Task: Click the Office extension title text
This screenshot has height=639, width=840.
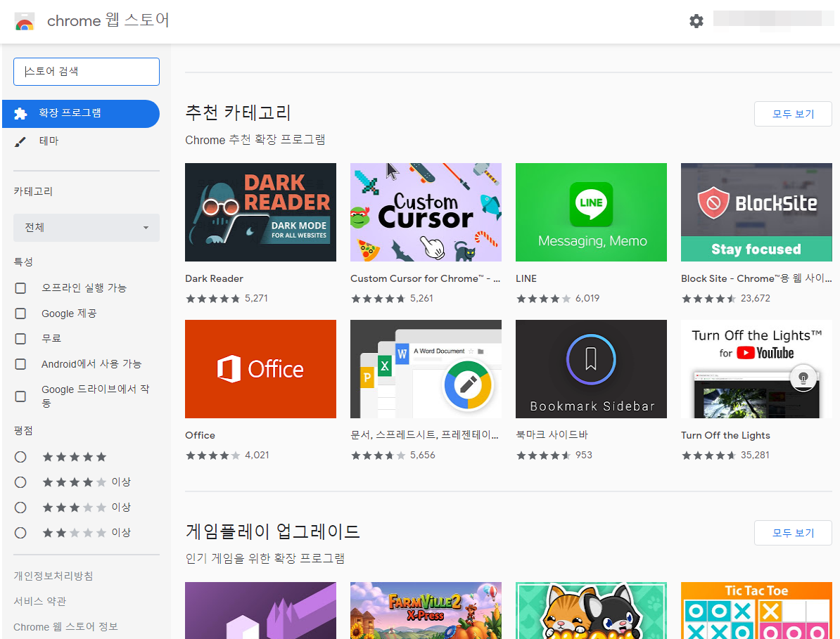Action: pyautogui.click(x=201, y=435)
